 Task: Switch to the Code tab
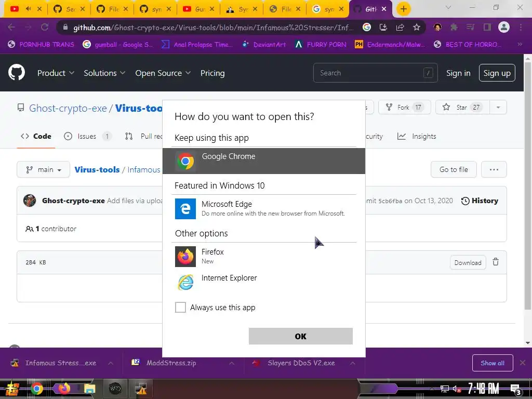pyautogui.click(x=36, y=137)
